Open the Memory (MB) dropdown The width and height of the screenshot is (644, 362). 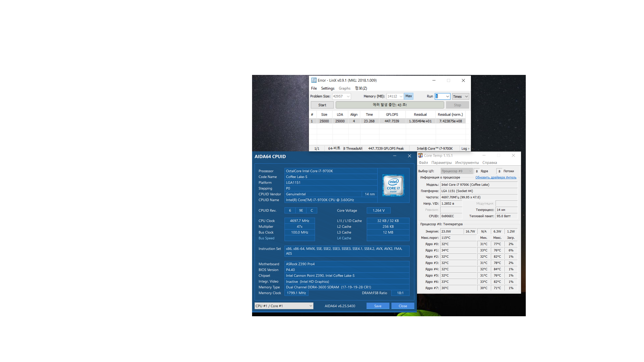click(401, 96)
